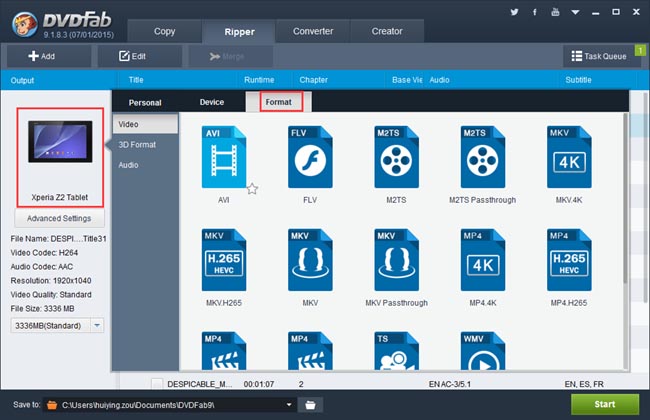Switch to the Personal profile tab
This screenshot has height=420, width=650.
tap(145, 102)
